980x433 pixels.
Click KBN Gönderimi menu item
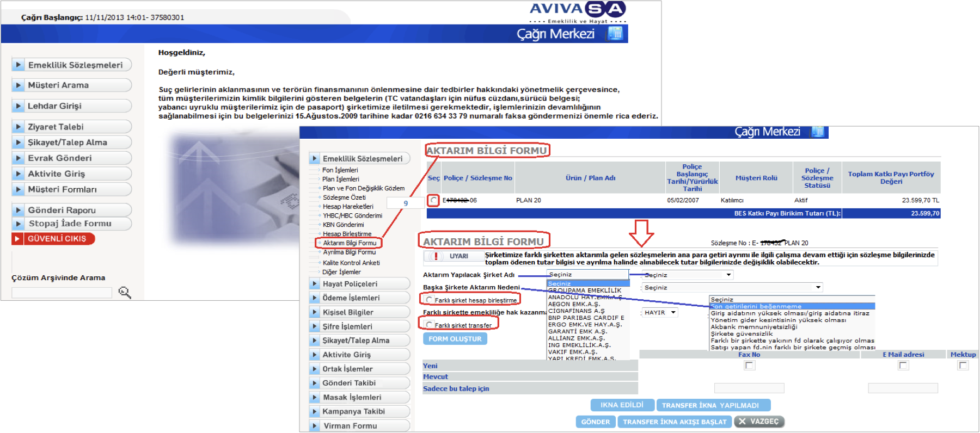(343, 225)
